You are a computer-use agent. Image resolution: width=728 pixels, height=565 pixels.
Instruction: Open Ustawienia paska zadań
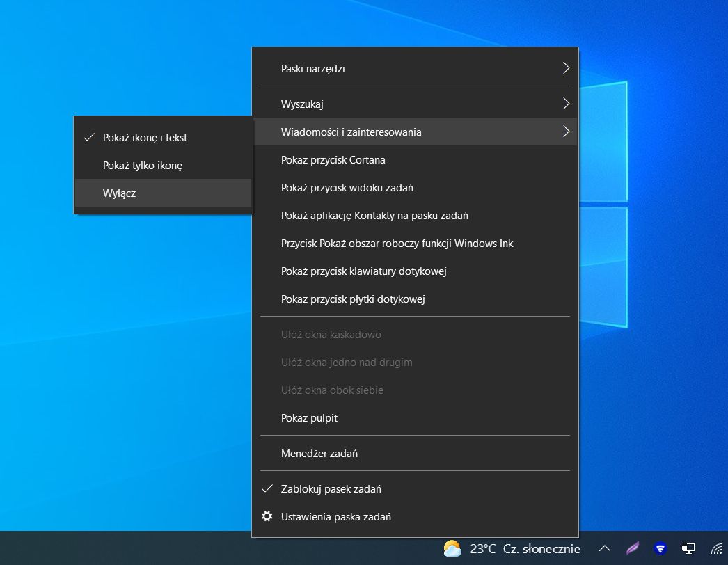(335, 516)
